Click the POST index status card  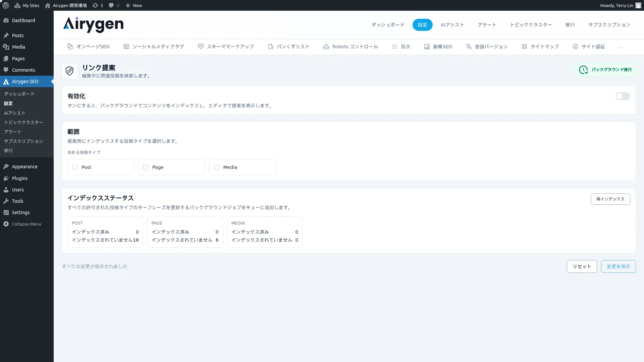(x=105, y=232)
